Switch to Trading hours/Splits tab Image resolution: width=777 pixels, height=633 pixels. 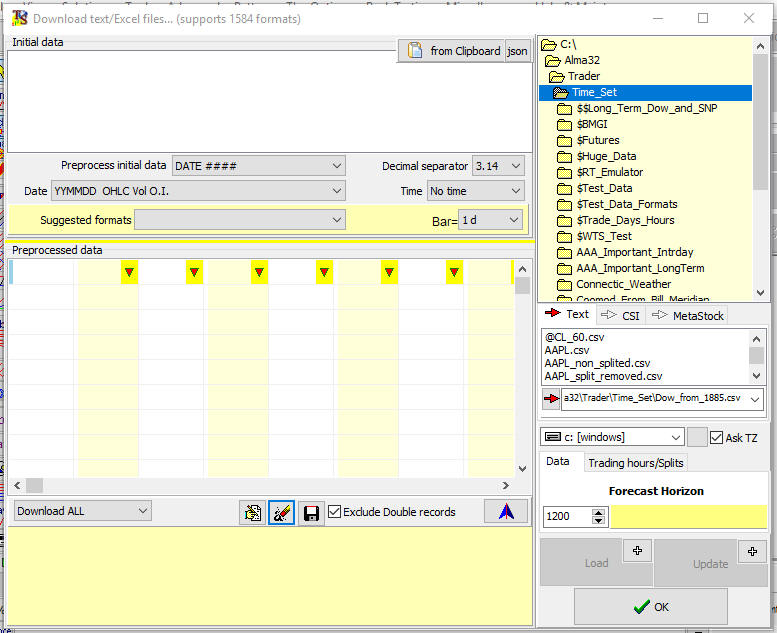(x=636, y=463)
